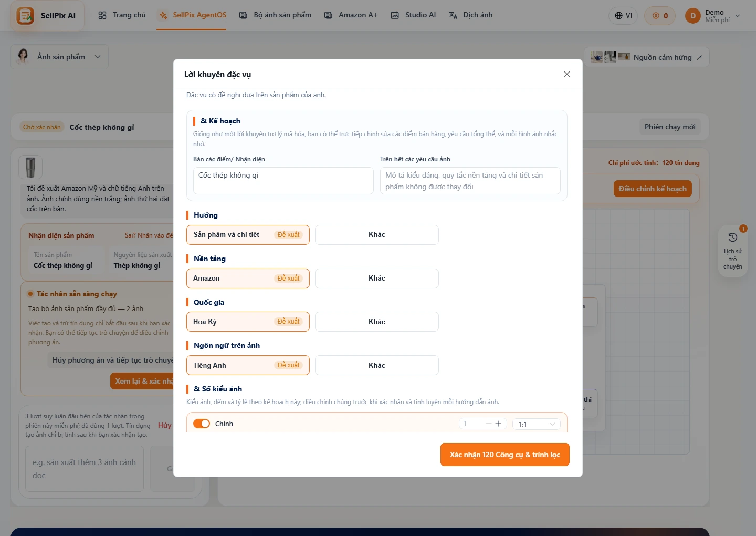Choose Khác under Ngôn ngữ trên ảnh

377,365
